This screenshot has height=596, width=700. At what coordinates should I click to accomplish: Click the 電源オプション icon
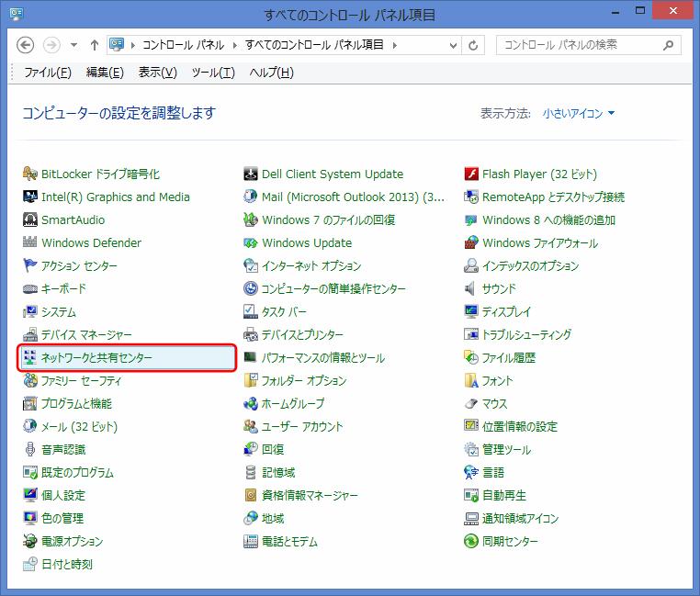30,541
